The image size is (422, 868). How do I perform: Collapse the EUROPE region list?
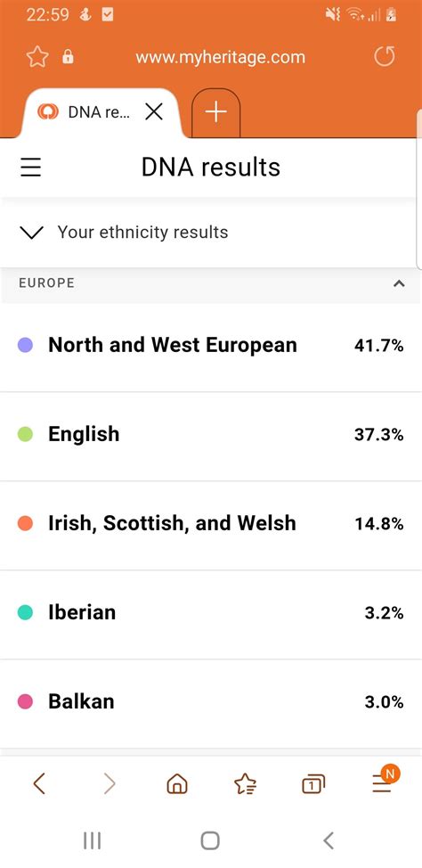[x=399, y=283]
